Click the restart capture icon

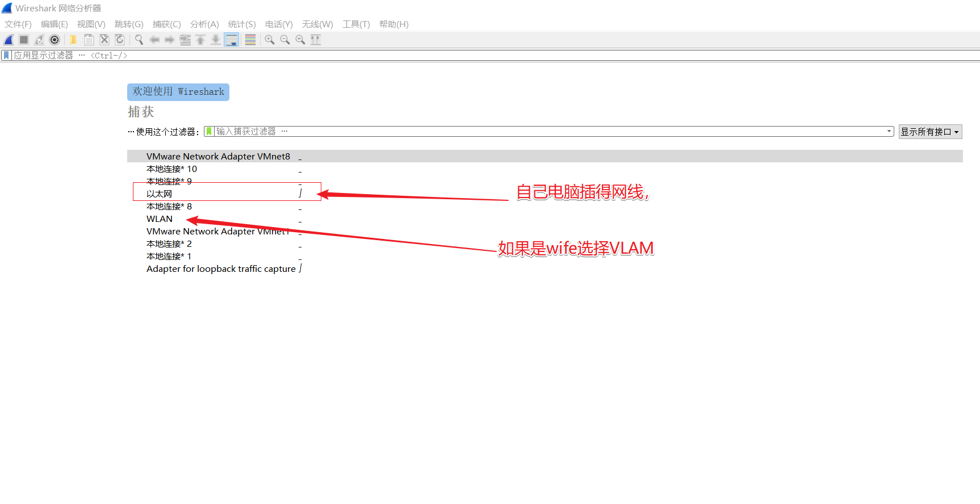39,40
